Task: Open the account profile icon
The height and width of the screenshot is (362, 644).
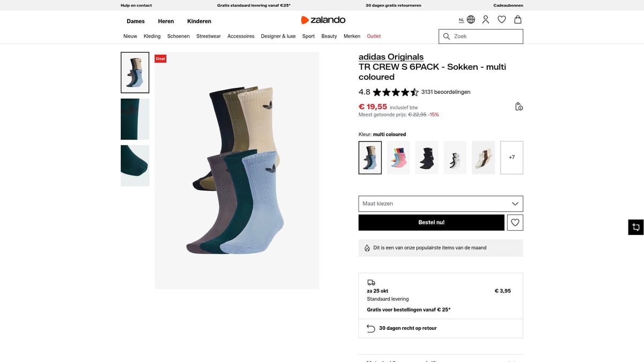Action: pyautogui.click(x=486, y=20)
